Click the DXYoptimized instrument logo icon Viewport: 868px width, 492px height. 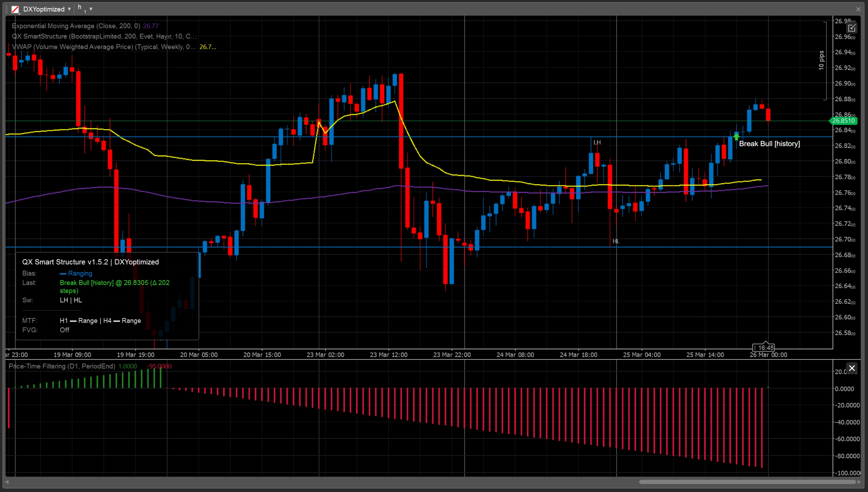[15, 9]
